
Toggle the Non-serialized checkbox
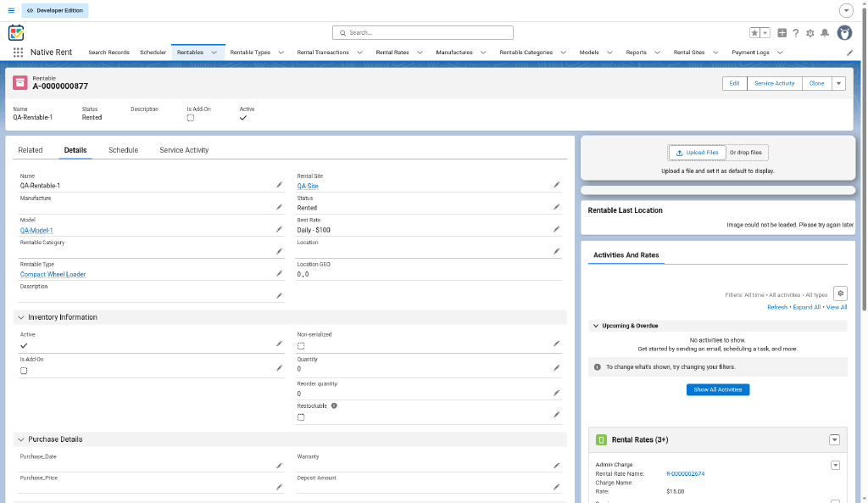point(301,346)
